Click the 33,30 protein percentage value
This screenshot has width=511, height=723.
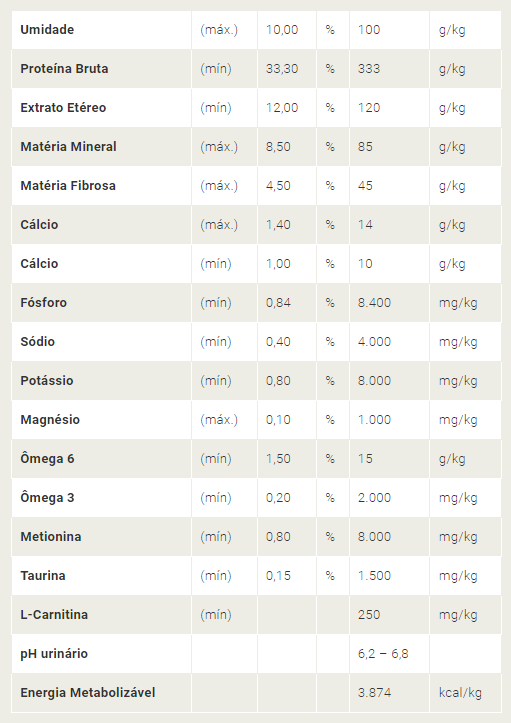coord(282,69)
